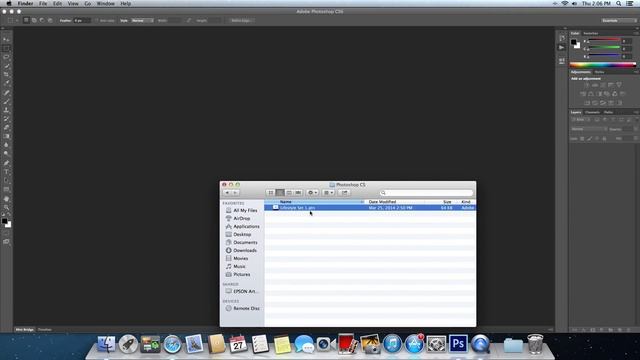Switch Finder to column view

point(289,193)
